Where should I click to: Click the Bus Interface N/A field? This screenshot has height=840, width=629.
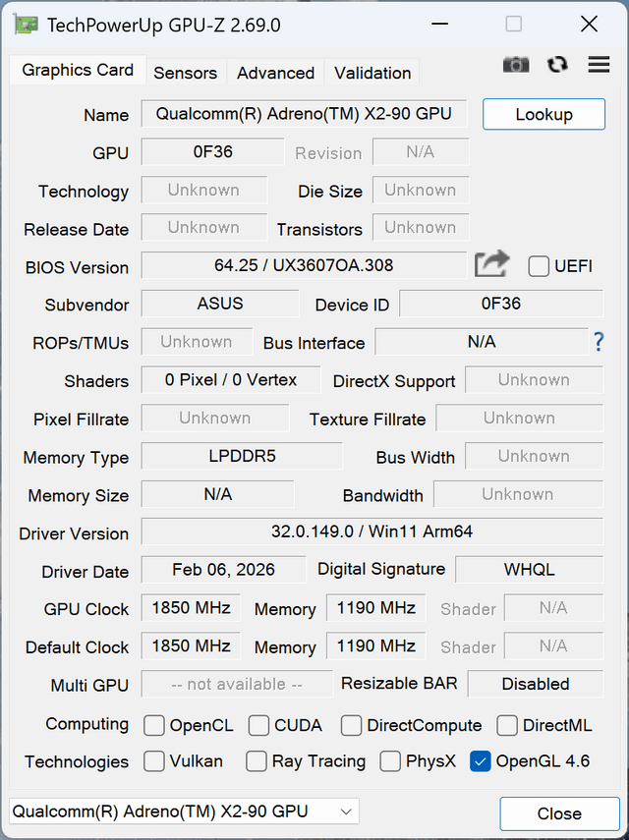tap(482, 342)
